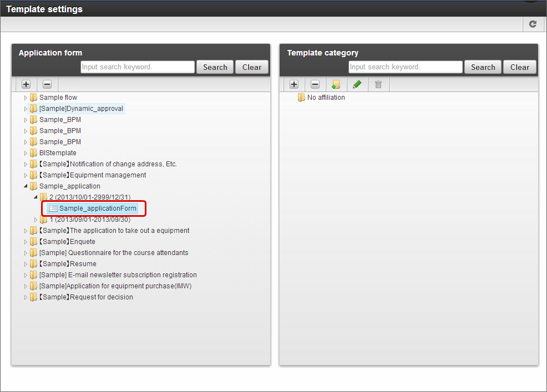Click the trash delete category icon
Image resolution: width=547 pixels, height=392 pixels.
pos(378,84)
